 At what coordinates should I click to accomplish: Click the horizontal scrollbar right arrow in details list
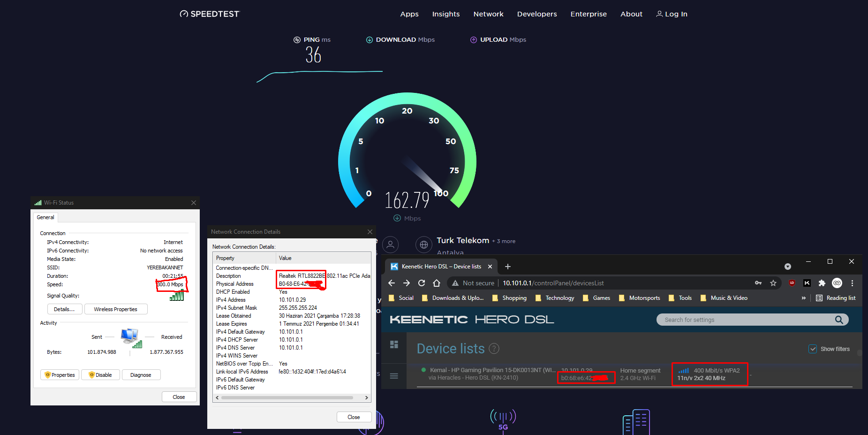point(367,397)
